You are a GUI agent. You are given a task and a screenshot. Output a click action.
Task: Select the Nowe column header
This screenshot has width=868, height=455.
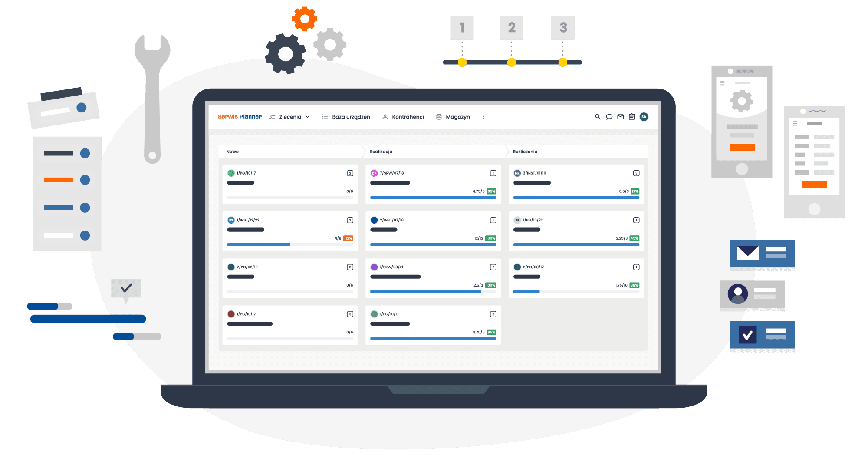tap(233, 152)
